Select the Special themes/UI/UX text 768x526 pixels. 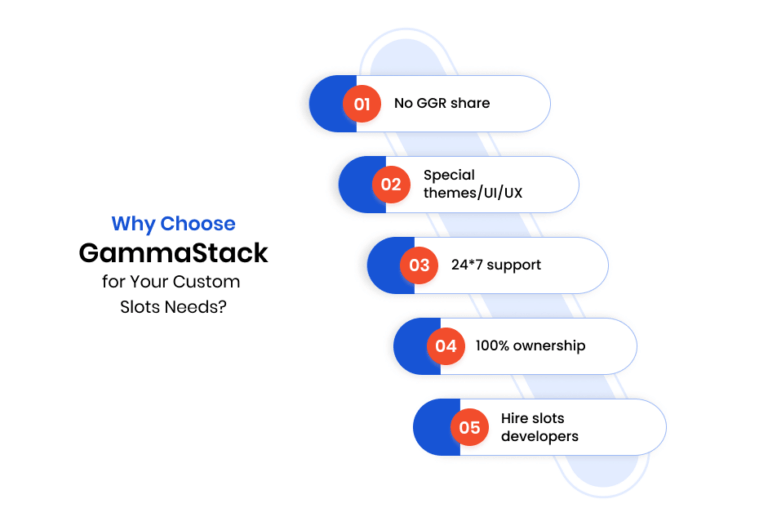473,184
